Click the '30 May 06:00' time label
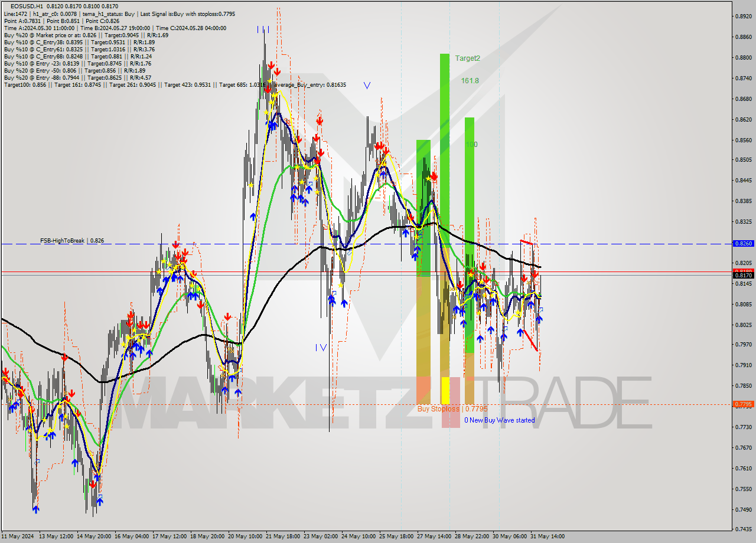 pos(510,537)
